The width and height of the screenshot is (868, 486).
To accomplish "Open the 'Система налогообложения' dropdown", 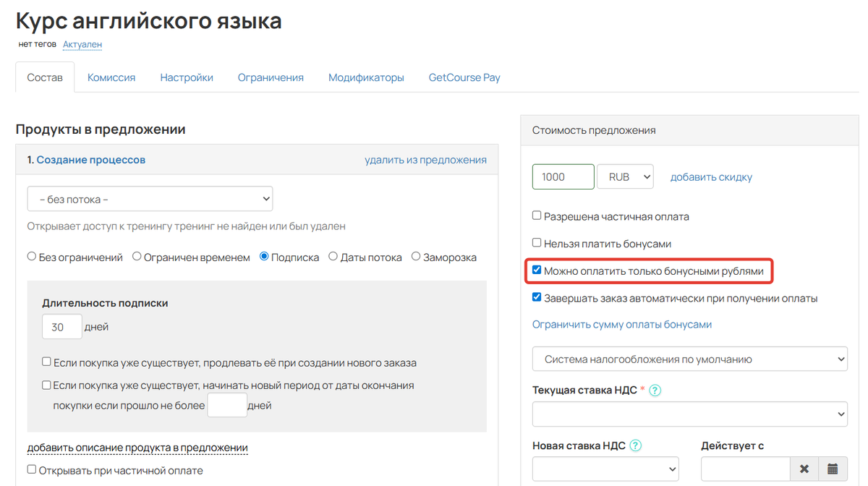I will tap(689, 359).
